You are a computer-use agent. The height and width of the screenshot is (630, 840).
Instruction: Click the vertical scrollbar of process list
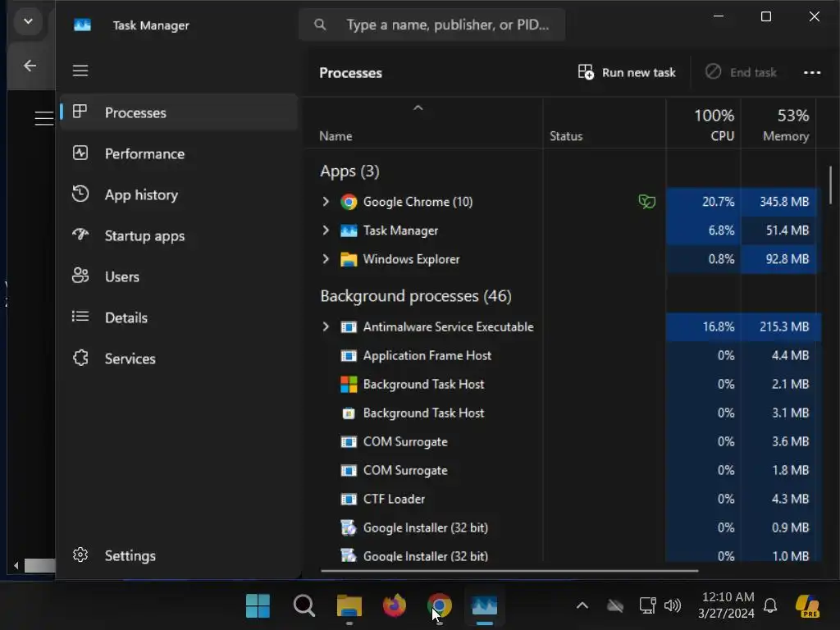point(830,185)
